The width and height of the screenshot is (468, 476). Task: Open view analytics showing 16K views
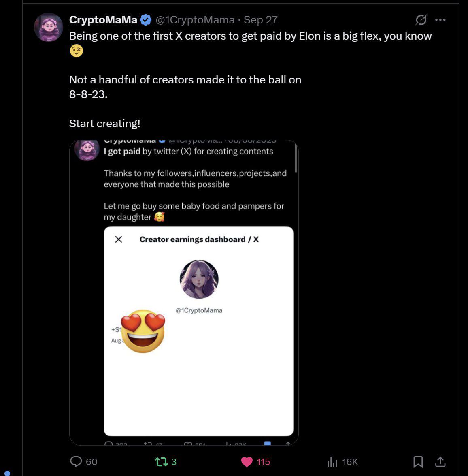[332, 461]
